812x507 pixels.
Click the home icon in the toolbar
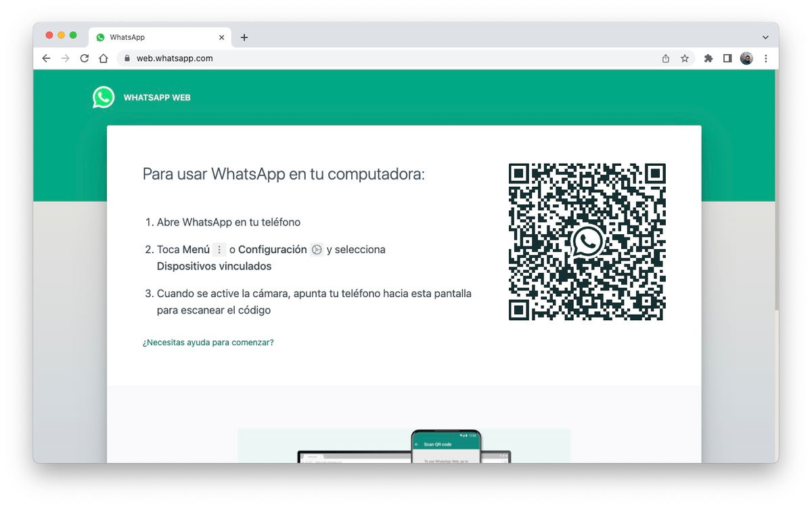click(x=103, y=58)
